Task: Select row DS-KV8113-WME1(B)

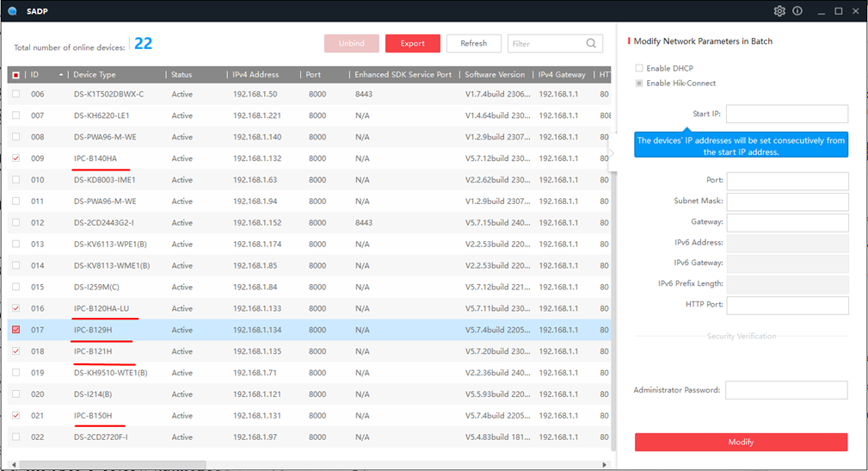Action: [x=309, y=265]
